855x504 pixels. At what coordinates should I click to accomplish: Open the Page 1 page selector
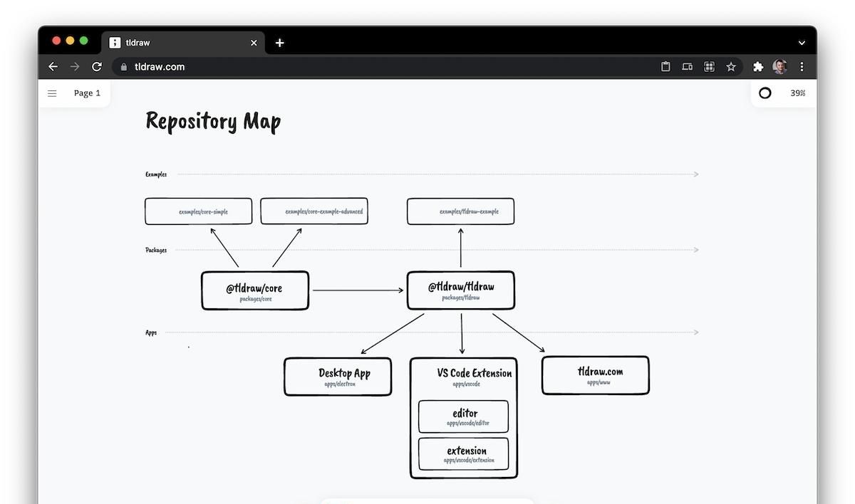87,93
